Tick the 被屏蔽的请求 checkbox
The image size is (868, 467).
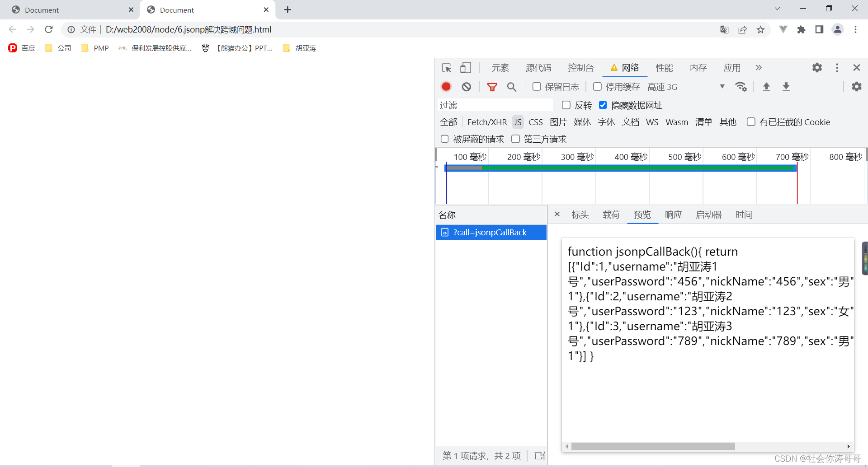click(444, 139)
